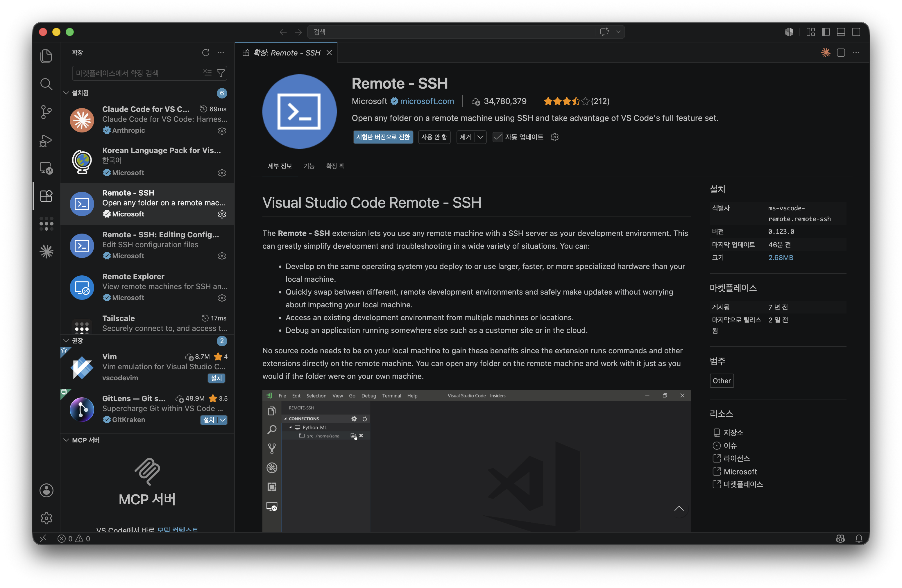Uninstall the Remote - SSH extension
The image size is (902, 588).
466,137
